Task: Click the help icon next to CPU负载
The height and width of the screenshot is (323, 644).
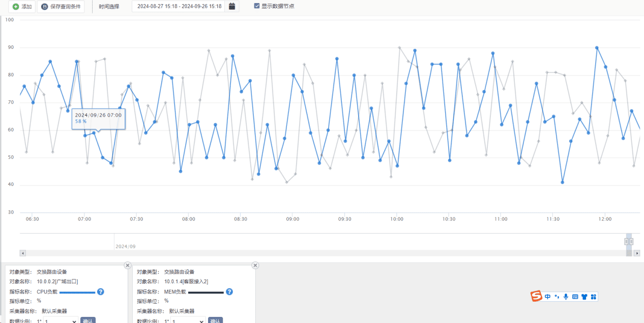Action: 101,292
